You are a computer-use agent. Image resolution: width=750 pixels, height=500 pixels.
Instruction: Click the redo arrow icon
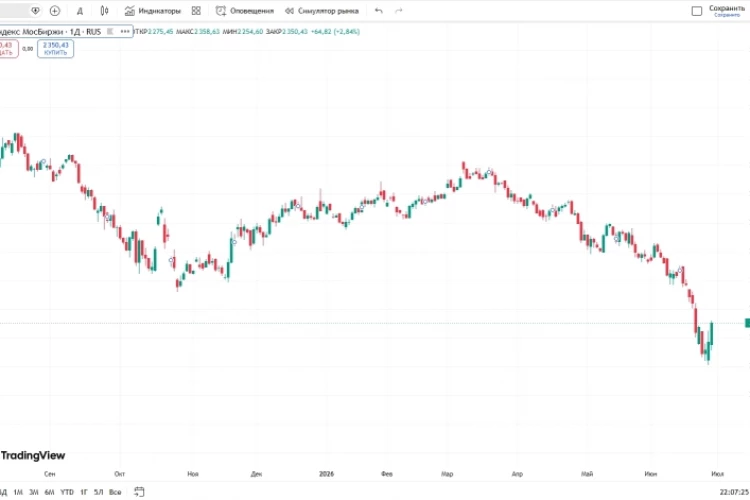(x=398, y=11)
